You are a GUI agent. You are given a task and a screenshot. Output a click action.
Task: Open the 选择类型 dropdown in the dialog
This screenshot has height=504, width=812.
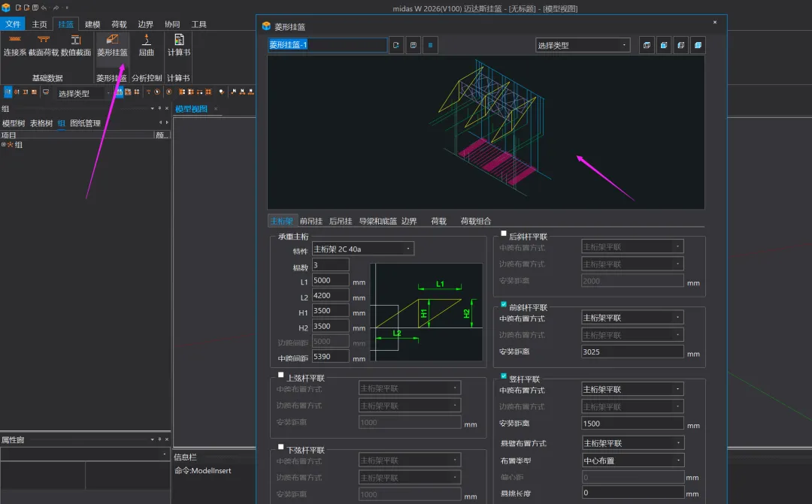click(582, 46)
